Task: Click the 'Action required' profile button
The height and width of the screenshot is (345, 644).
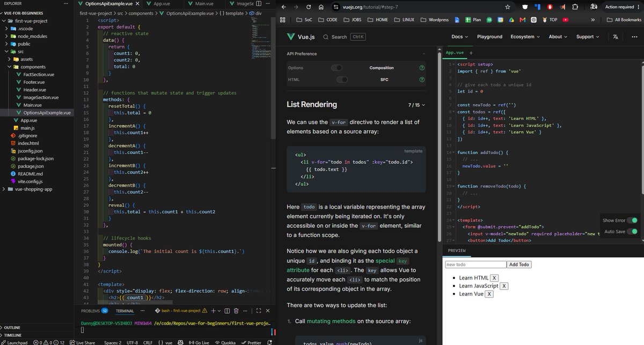Action: pyautogui.click(x=623, y=7)
